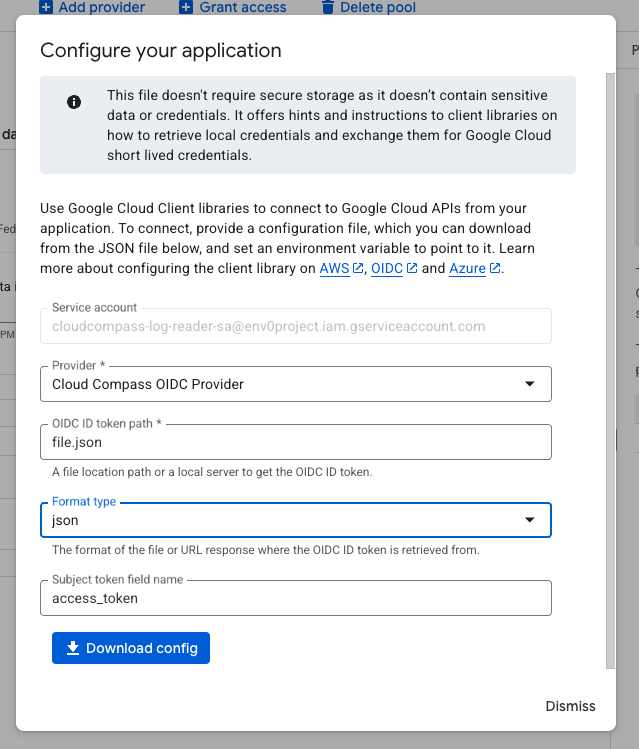Dismiss the Configure your application dialog

[x=570, y=706]
